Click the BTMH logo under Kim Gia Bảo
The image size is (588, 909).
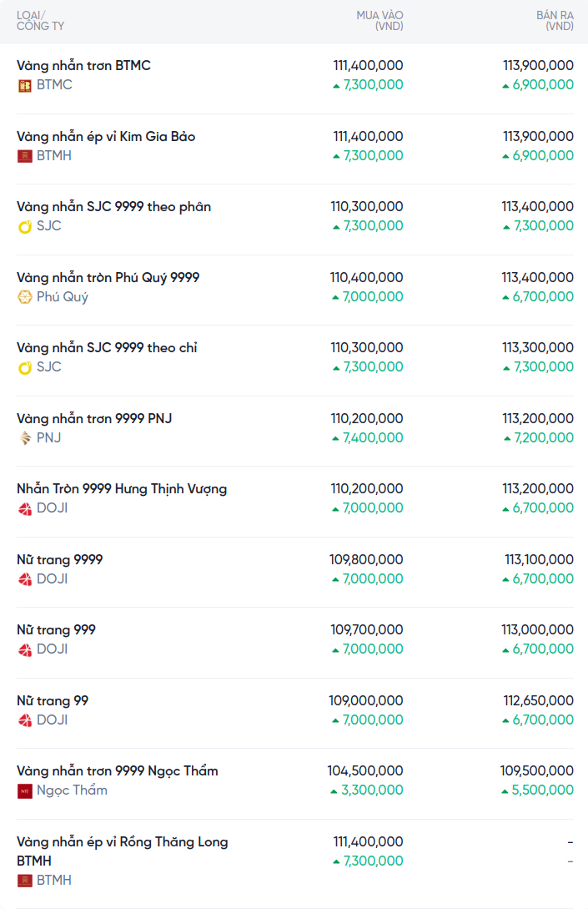pyautogui.click(x=25, y=156)
